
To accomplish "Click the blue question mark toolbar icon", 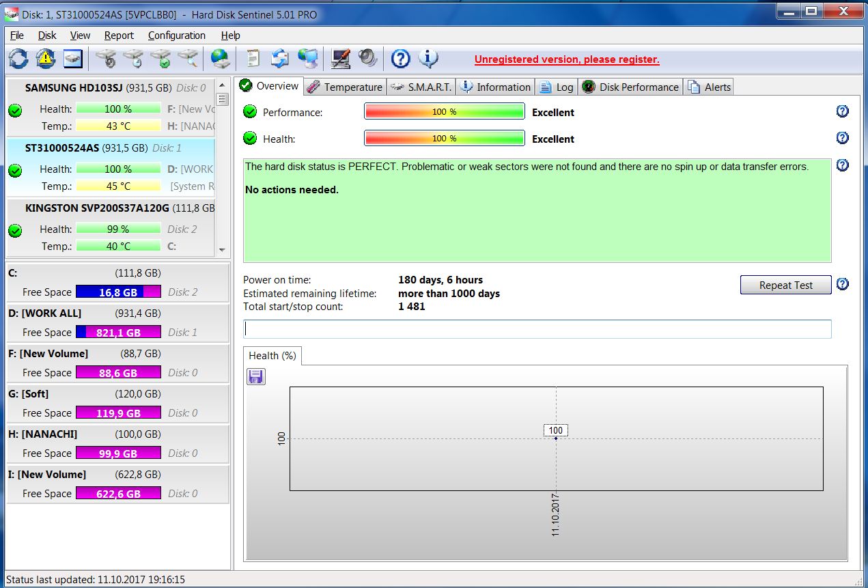I will tap(400, 59).
